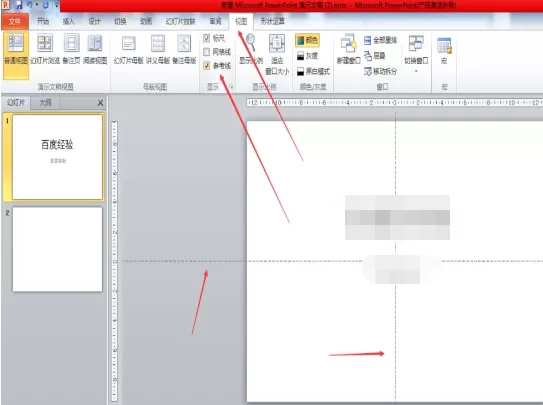Screen dimensions: 543x405
Task: Open the Zoom dialog (显示比例)
Action: [x=251, y=49]
